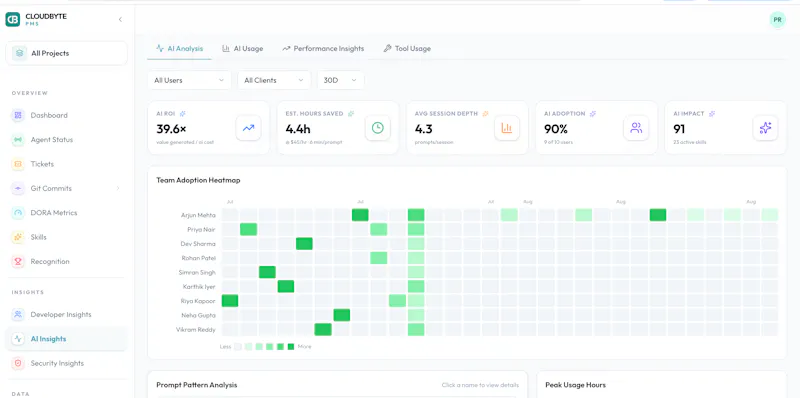Open the All Users dropdown
The width and height of the screenshot is (800, 398).
[189, 80]
